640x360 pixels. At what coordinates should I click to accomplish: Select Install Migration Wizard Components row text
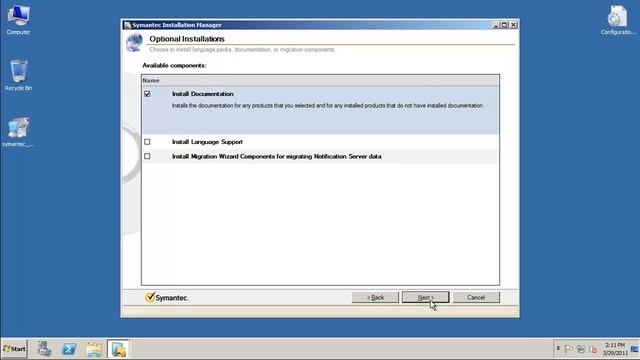pyautogui.click(x=277, y=156)
